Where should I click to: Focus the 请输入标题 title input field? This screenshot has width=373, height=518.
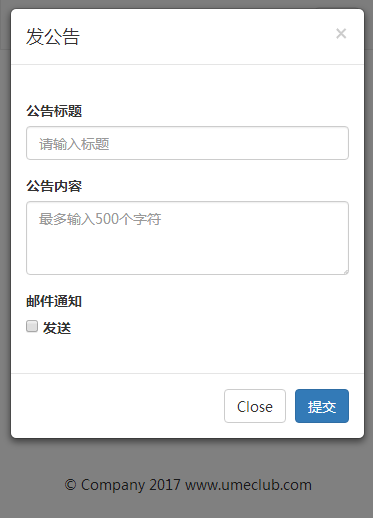[x=187, y=143]
